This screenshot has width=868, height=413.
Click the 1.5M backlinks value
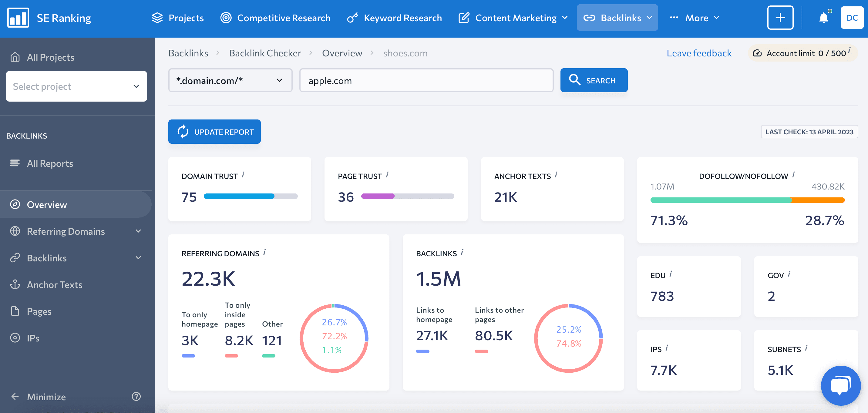438,278
